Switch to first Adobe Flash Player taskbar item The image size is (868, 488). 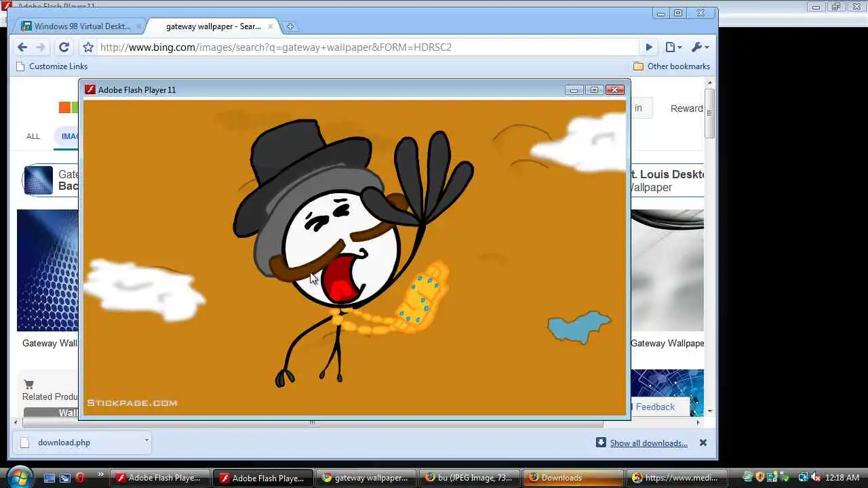pyautogui.click(x=159, y=478)
